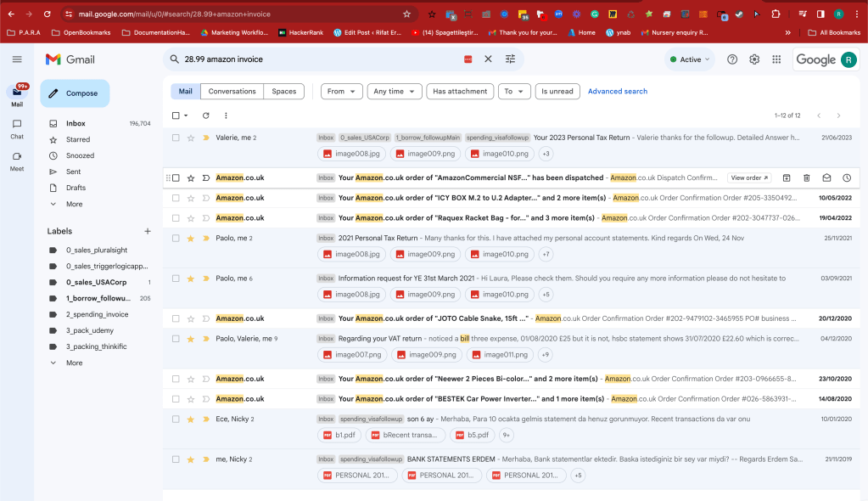
Task: Open the Google account avatar R
Action: click(848, 59)
